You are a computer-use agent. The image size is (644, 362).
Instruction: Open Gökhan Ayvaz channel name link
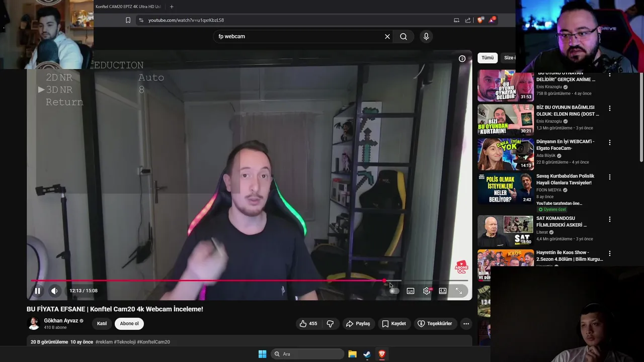(x=61, y=321)
